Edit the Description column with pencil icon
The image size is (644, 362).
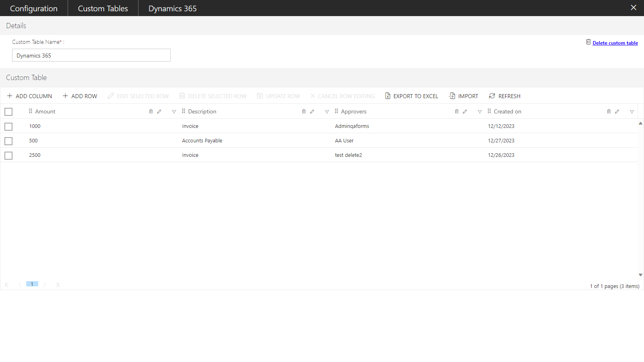tap(312, 112)
